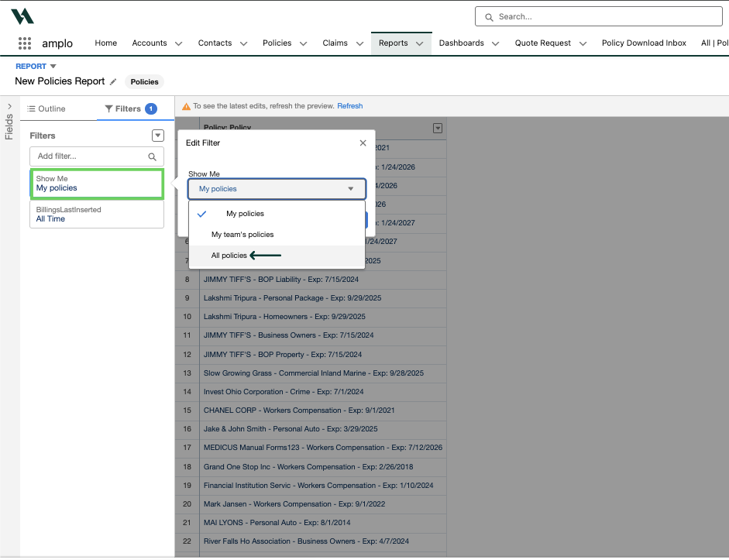
Task: Expand the Reports tab chevron
Action: tap(419, 43)
